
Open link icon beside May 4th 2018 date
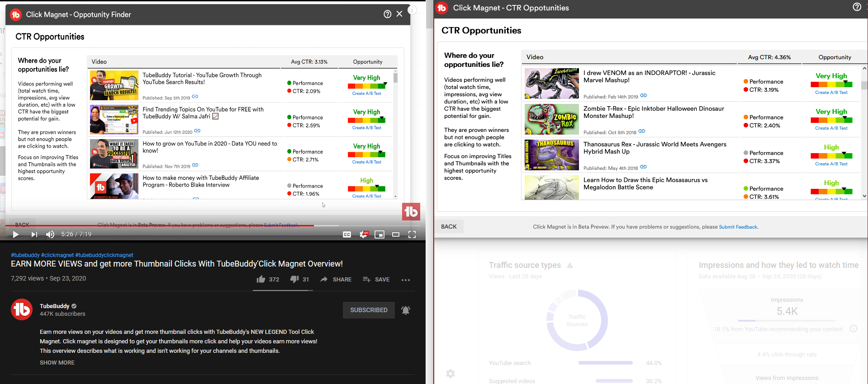click(x=643, y=167)
